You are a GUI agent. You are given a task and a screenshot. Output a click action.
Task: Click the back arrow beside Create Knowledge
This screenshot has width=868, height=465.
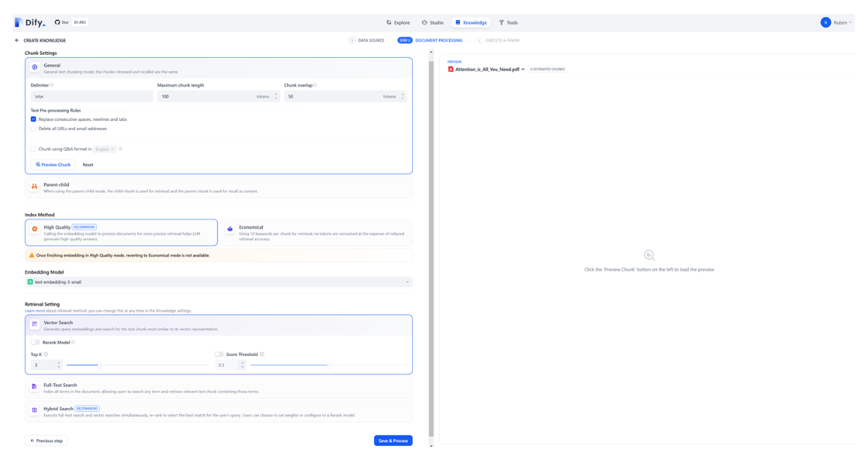[x=18, y=41]
